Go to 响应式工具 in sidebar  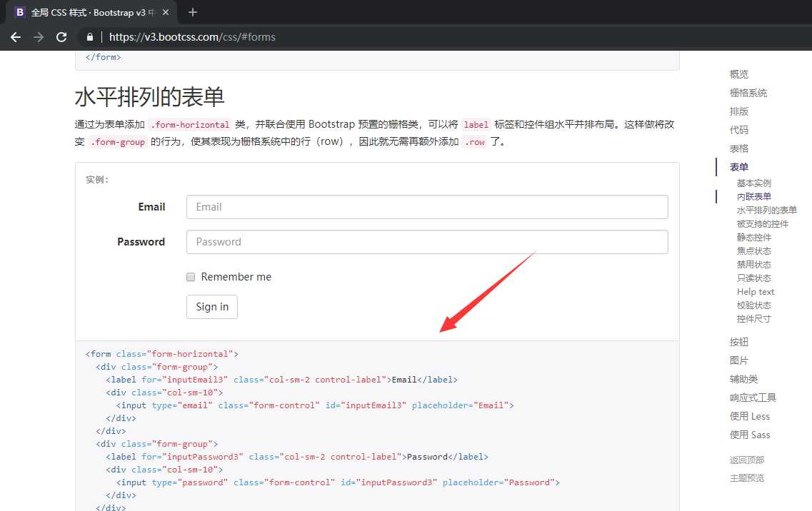point(753,398)
